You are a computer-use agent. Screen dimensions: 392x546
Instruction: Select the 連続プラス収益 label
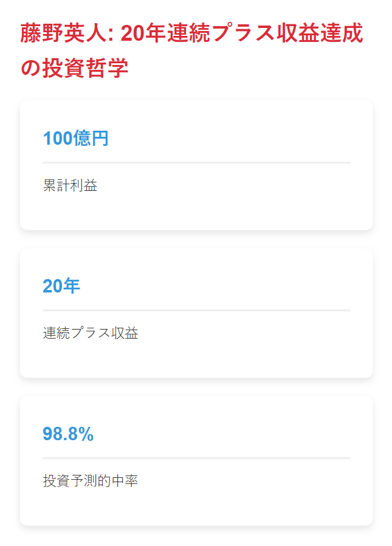[91, 333]
